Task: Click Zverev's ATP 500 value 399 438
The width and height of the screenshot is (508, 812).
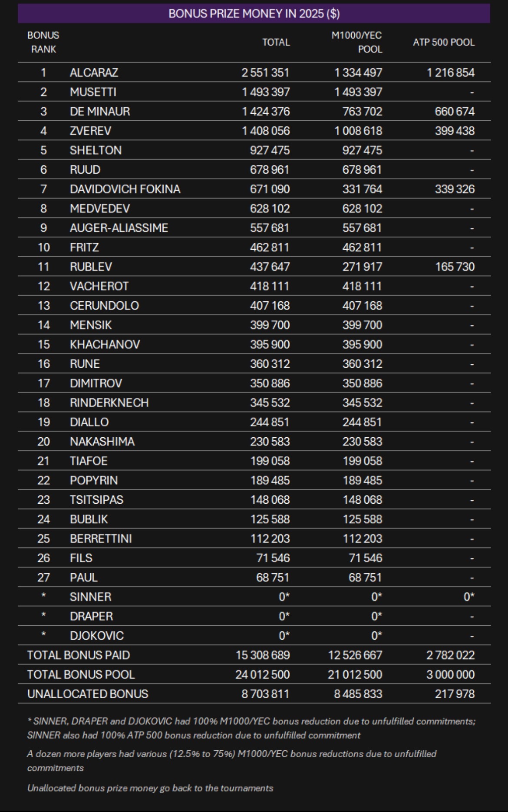Action: click(455, 131)
